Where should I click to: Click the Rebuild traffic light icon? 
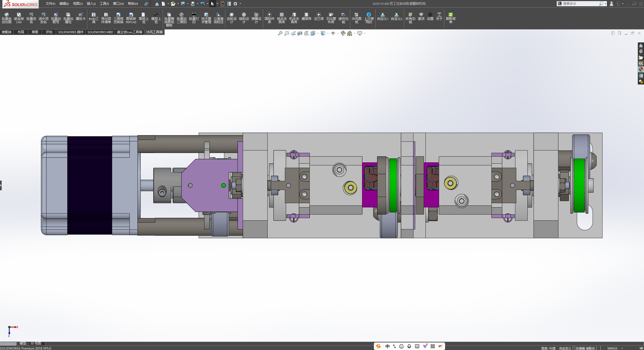pyautogui.click(x=223, y=4)
